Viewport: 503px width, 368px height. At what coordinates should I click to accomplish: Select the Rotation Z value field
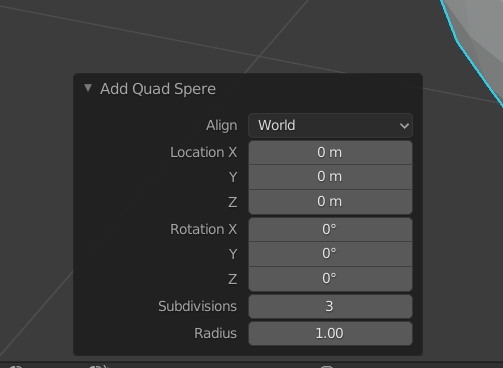(x=330, y=279)
